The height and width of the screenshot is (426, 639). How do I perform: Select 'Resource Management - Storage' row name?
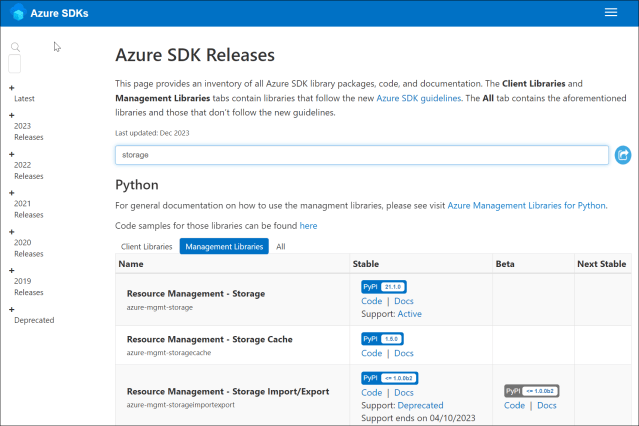coord(196,294)
